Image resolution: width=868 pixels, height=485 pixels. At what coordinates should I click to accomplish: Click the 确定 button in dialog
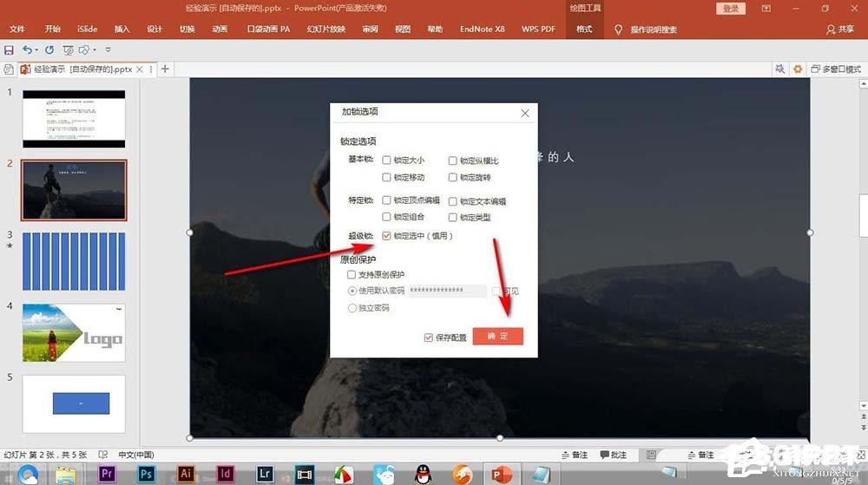pos(497,337)
